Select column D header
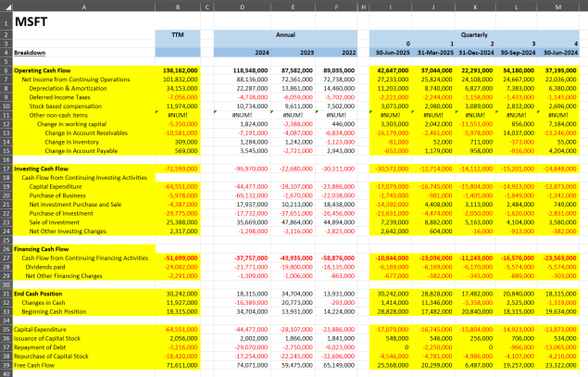 243,6
